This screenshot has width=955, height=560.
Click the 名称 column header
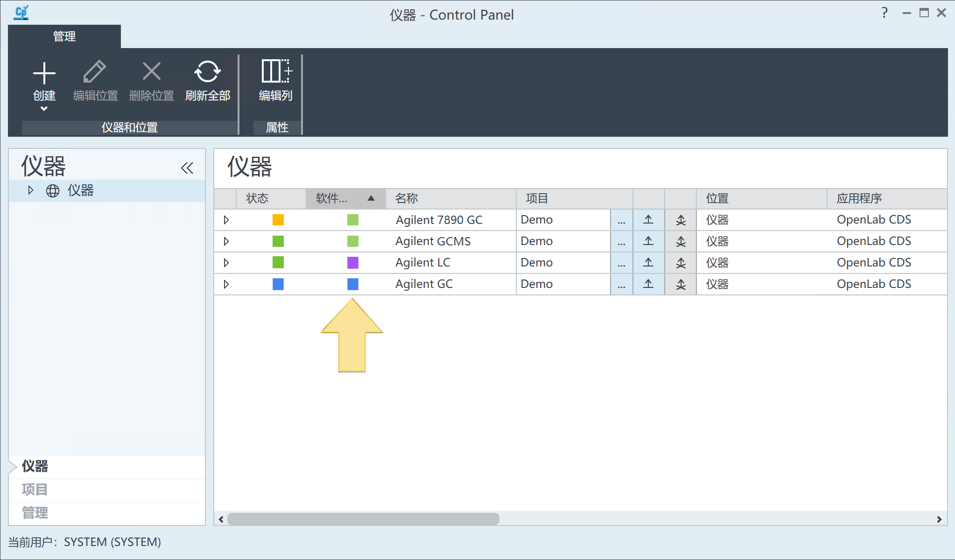pos(451,198)
